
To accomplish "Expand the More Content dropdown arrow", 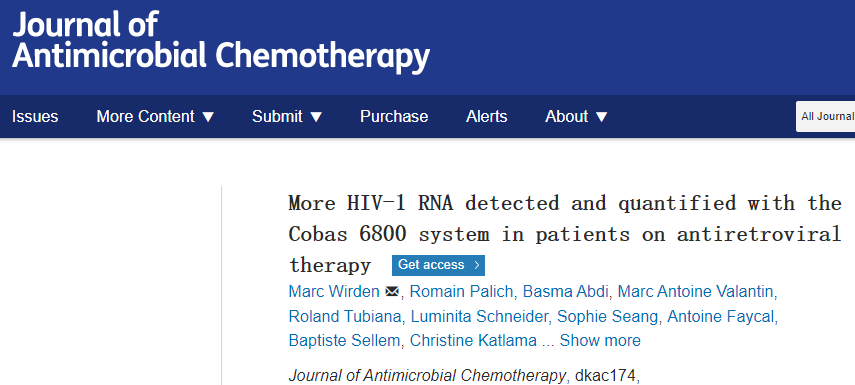I will (208, 117).
